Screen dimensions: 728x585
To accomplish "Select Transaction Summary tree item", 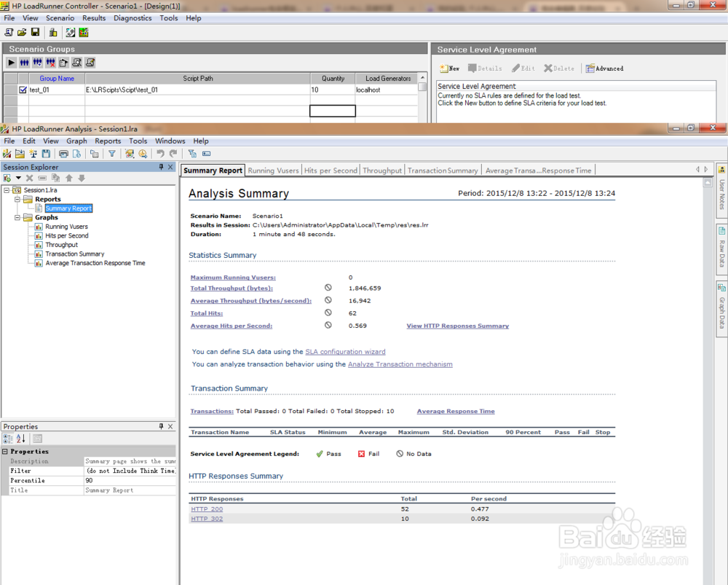I will pyautogui.click(x=75, y=254).
